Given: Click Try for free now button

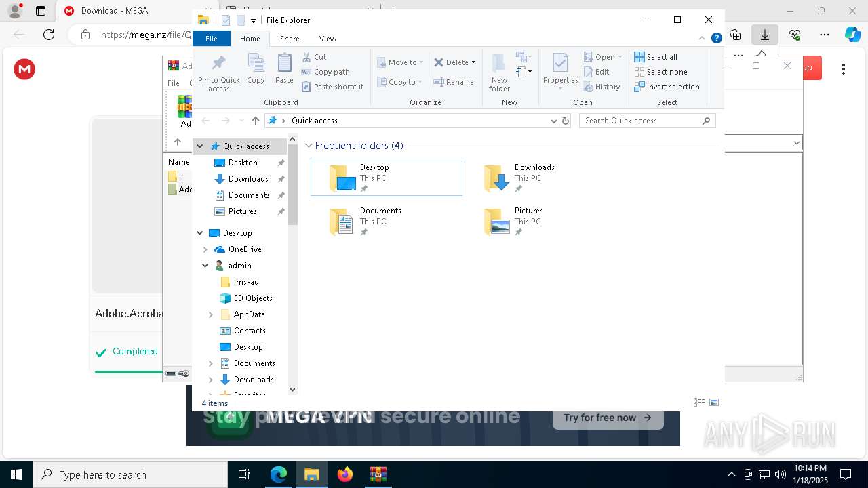Looking at the screenshot, I should point(608,418).
